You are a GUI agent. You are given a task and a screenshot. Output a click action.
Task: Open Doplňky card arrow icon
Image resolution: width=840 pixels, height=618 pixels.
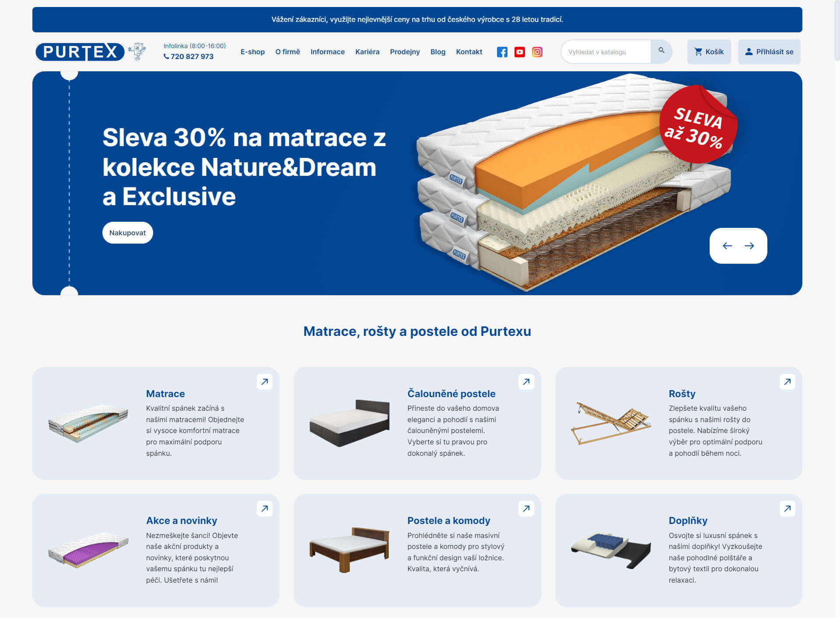[787, 509]
